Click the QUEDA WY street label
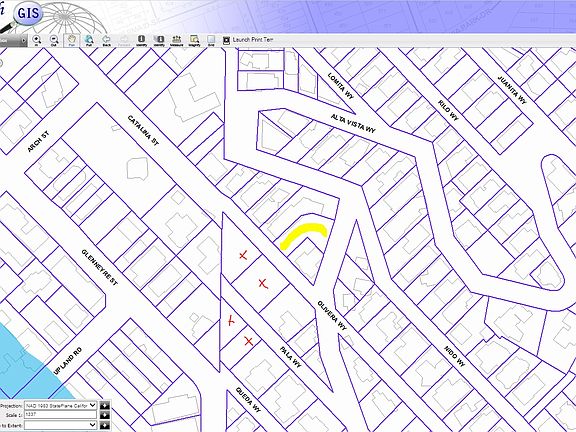Viewport: 576px width, 432px height. tap(248, 400)
